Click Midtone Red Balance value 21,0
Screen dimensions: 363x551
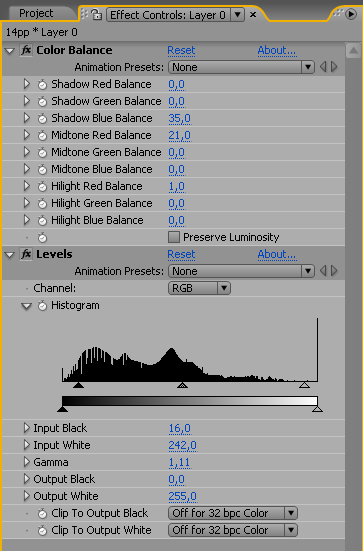[179, 135]
